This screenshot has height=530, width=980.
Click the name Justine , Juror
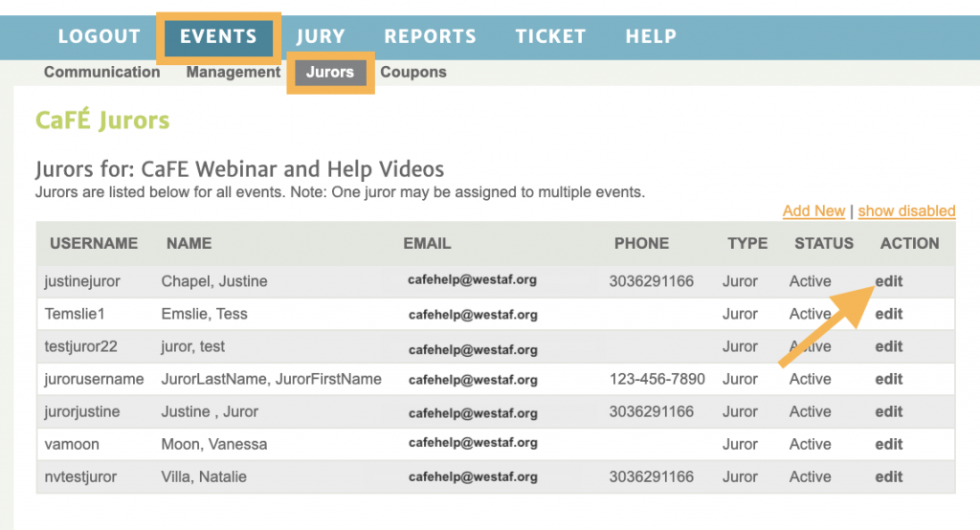(210, 412)
